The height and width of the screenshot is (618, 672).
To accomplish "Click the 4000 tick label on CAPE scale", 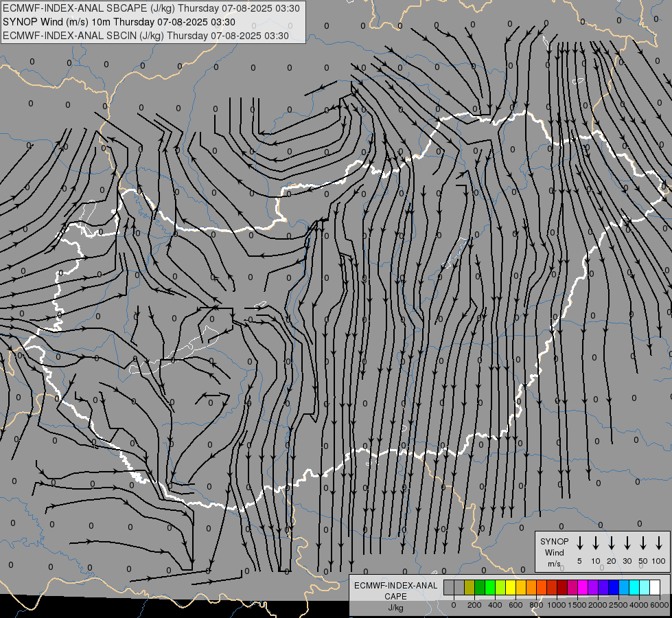I will [639, 605].
